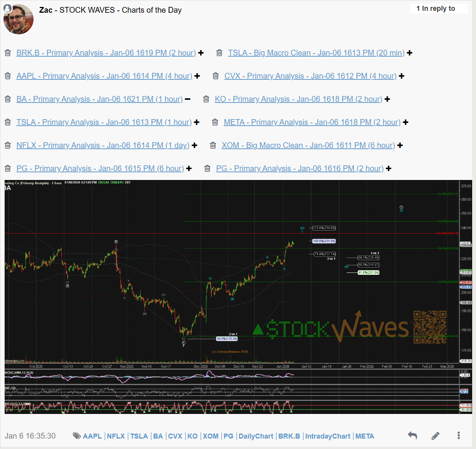Open PG Primary Analysis 6 hour link
Image resolution: width=476 pixels, height=449 pixels.
point(100,168)
